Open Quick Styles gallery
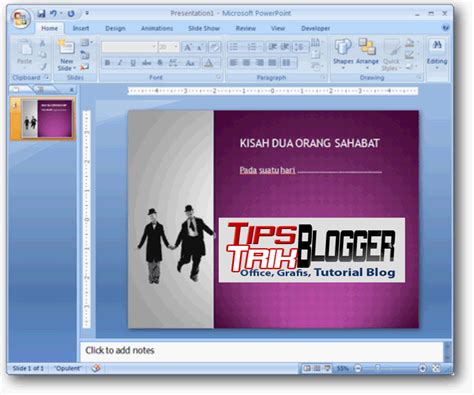The width and height of the screenshot is (474, 395). pos(391,55)
